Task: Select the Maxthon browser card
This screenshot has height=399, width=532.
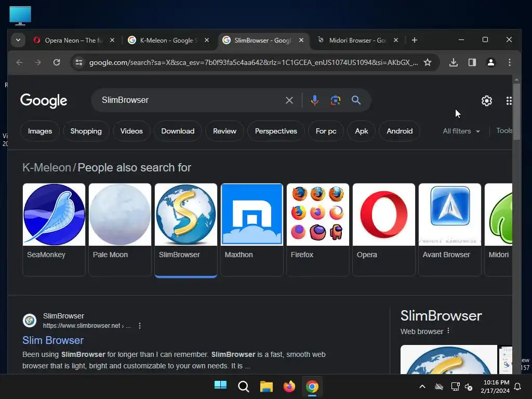Action: tap(252, 230)
